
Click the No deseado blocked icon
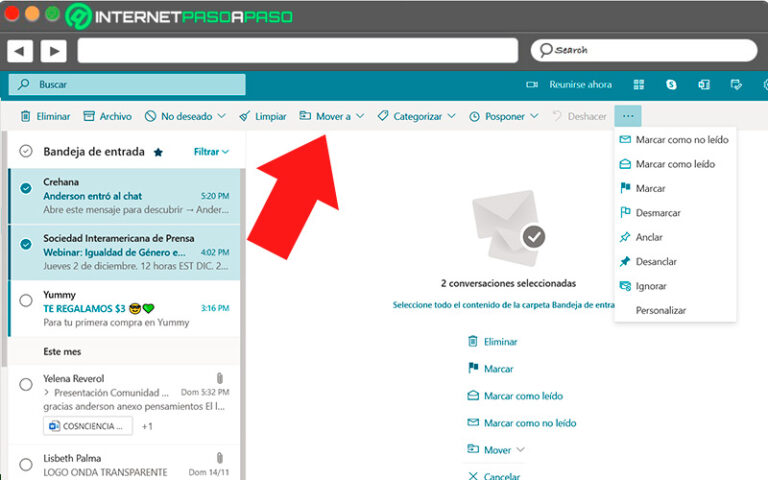click(x=150, y=116)
